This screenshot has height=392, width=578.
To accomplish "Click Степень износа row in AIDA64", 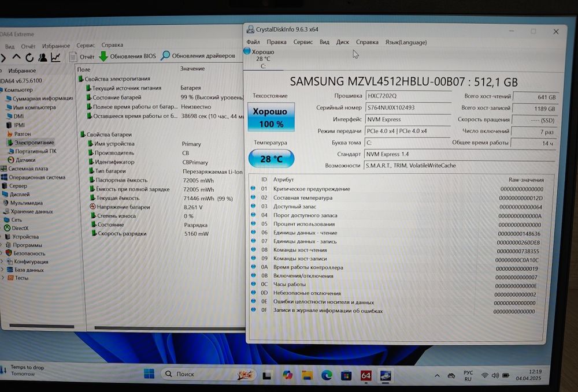I will point(166,216).
